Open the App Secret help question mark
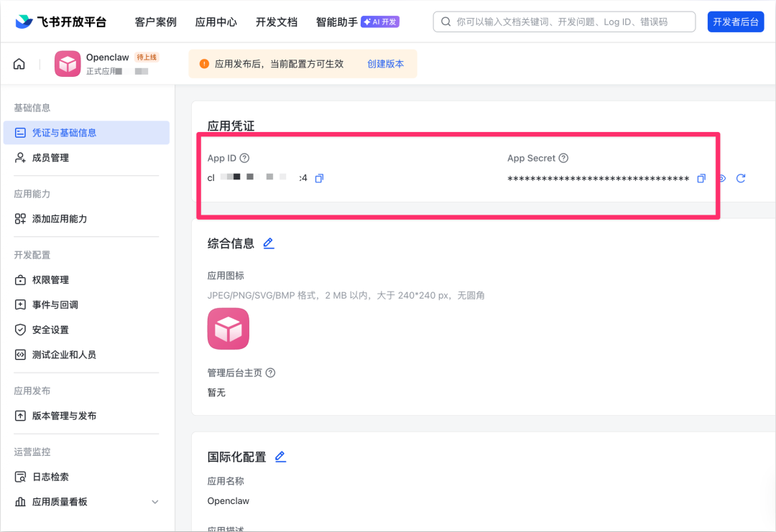This screenshot has width=776, height=532. point(562,157)
